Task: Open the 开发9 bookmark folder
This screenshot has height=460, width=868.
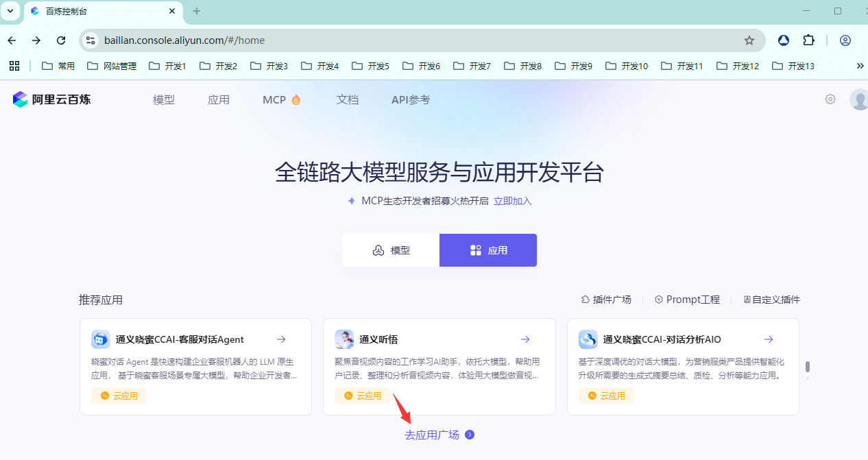Action: click(x=573, y=66)
